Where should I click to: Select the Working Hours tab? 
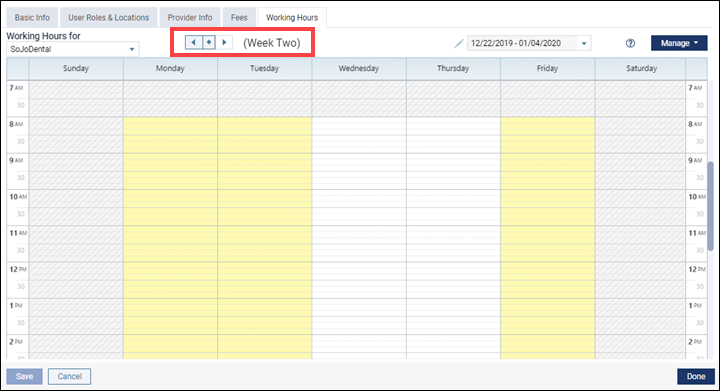tap(292, 17)
